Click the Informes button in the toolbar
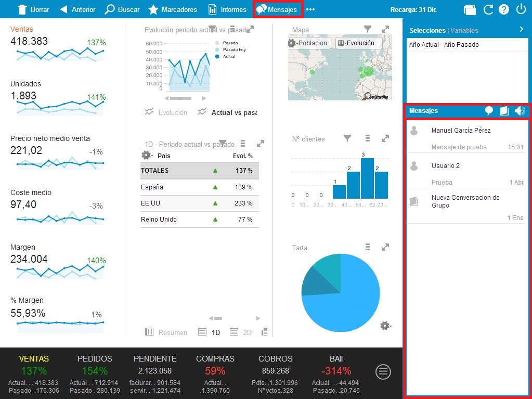This screenshot has height=399, width=532. pos(227,9)
